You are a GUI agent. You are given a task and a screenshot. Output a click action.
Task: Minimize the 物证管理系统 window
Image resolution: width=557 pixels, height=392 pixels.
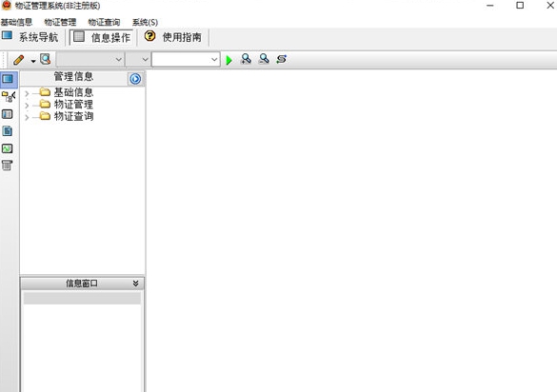click(x=490, y=6)
